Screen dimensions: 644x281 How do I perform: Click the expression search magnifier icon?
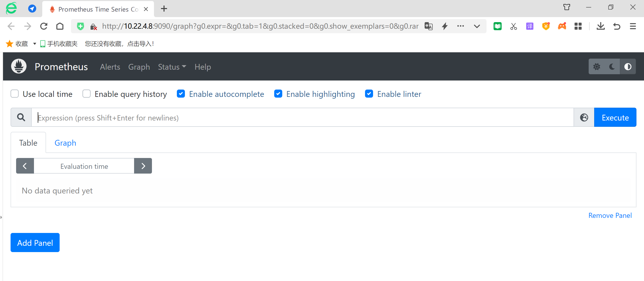(x=21, y=117)
